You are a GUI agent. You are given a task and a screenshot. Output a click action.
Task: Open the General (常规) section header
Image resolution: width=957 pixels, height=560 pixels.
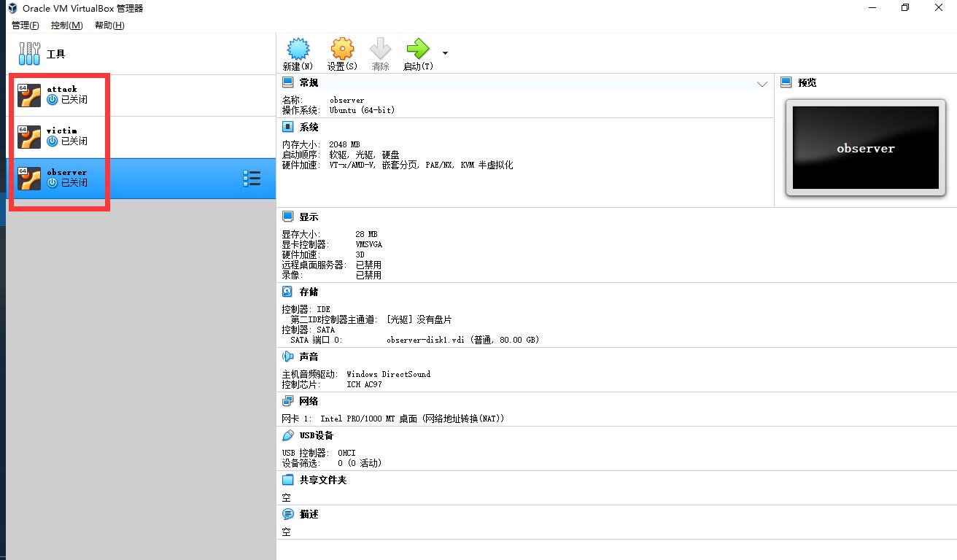pos(309,83)
